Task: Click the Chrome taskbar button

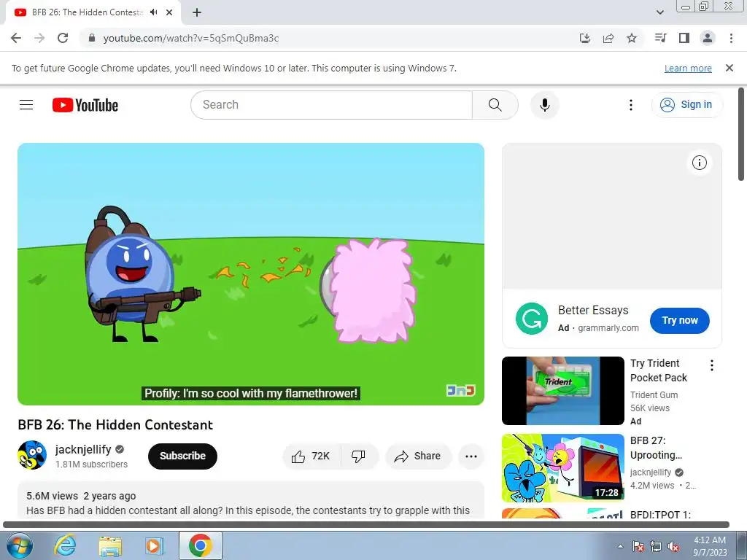Action: pyautogui.click(x=201, y=545)
